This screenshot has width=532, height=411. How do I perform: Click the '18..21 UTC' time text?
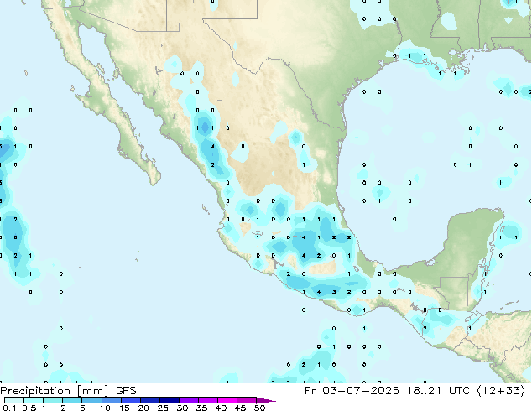coord(438,391)
